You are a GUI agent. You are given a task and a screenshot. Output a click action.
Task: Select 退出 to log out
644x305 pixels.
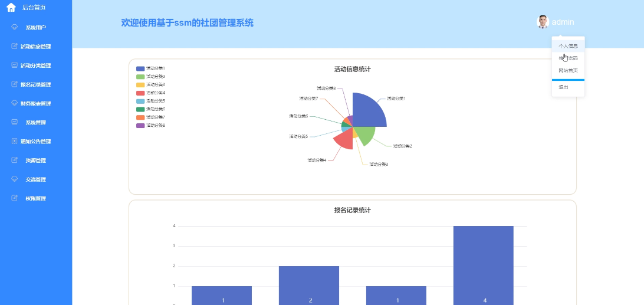pos(568,87)
